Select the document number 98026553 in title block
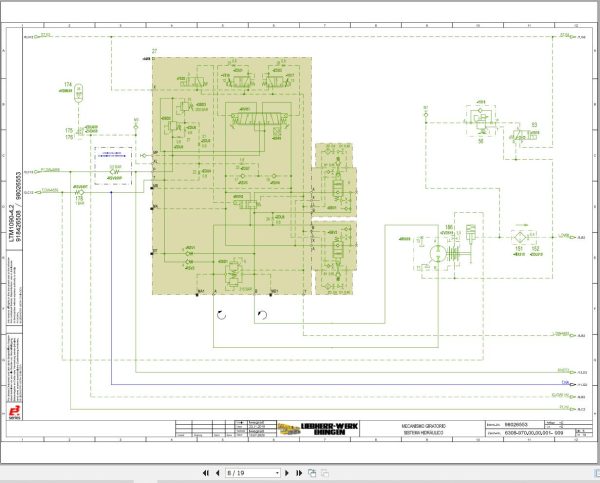The image size is (600, 483). click(x=516, y=424)
